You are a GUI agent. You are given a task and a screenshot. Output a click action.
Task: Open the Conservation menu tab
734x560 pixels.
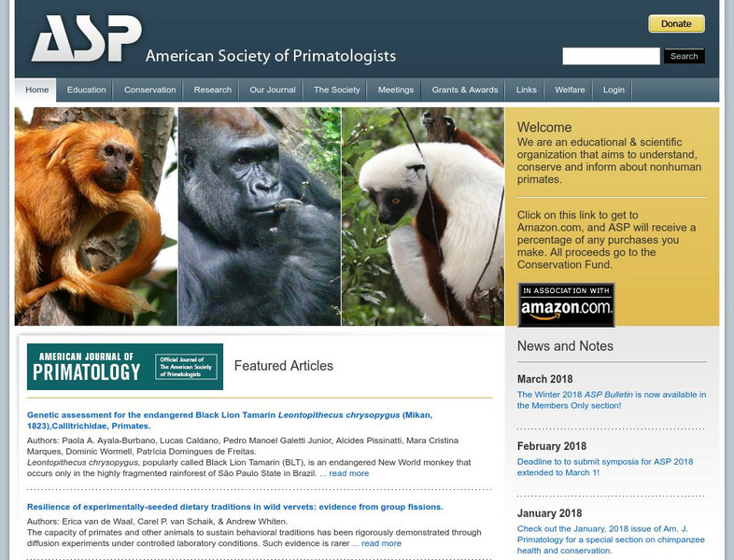149,90
